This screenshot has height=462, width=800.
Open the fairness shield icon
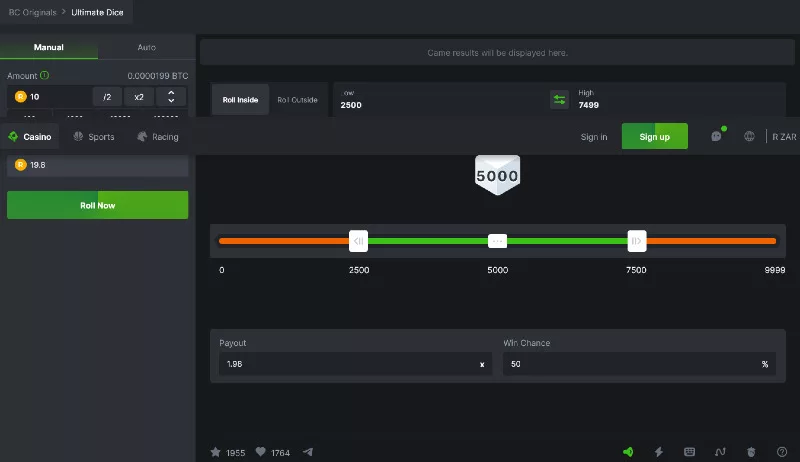[751, 452]
